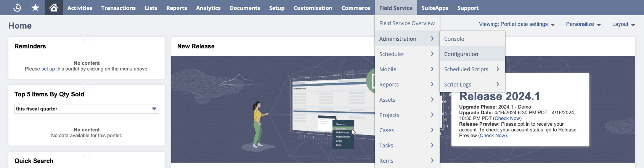Open the Recent Records clock icon
This screenshot has width=644, height=168.
click(17, 8)
